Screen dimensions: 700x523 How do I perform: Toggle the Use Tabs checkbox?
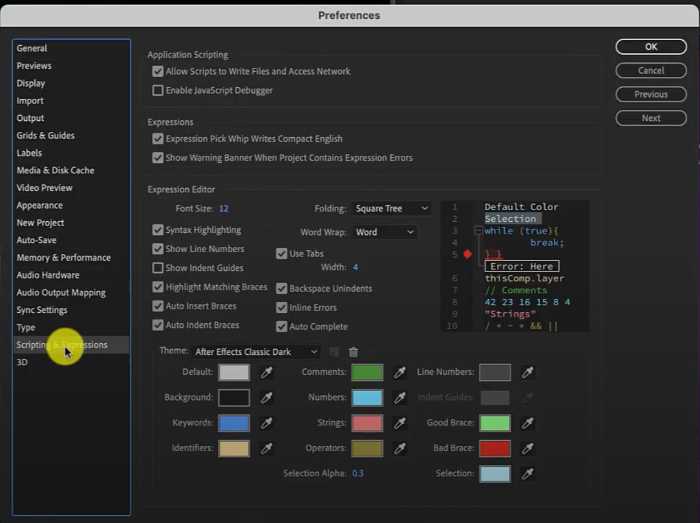click(x=281, y=253)
